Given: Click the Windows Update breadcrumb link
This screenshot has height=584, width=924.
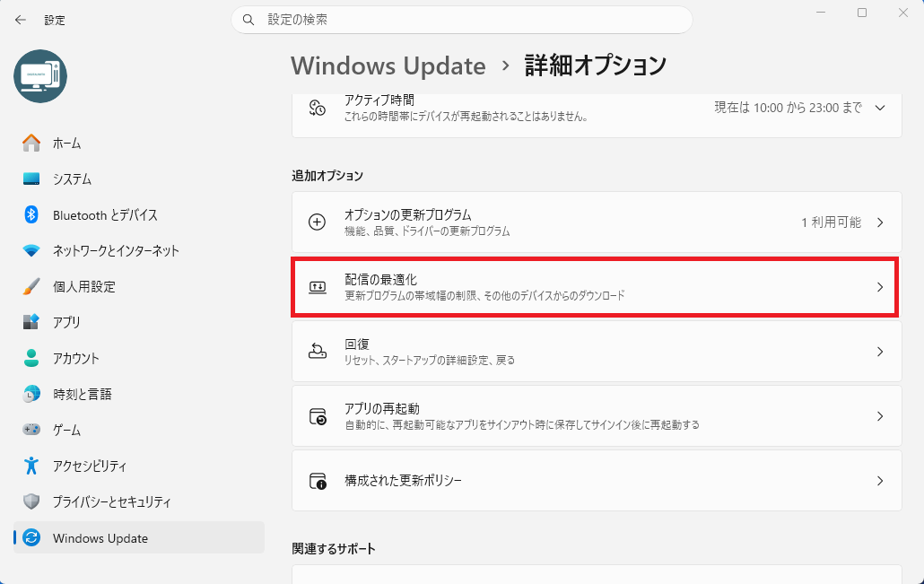Looking at the screenshot, I should [388, 65].
